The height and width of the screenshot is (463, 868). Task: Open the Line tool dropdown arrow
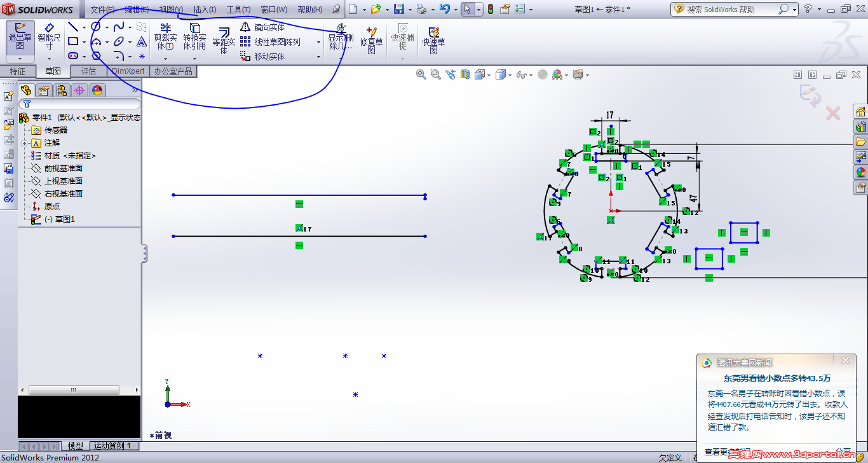[84, 27]
